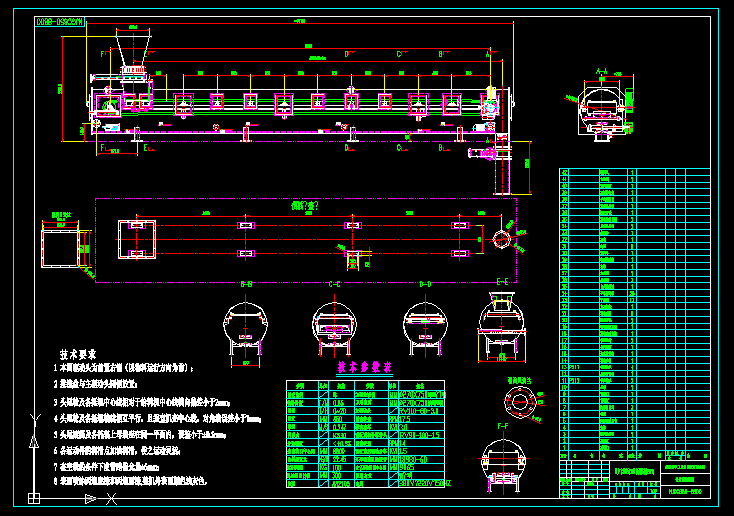Image resolution: width=734 pixels, height=516 pixels.
Task: Click technical requirement line number 1
Action: 56,369
